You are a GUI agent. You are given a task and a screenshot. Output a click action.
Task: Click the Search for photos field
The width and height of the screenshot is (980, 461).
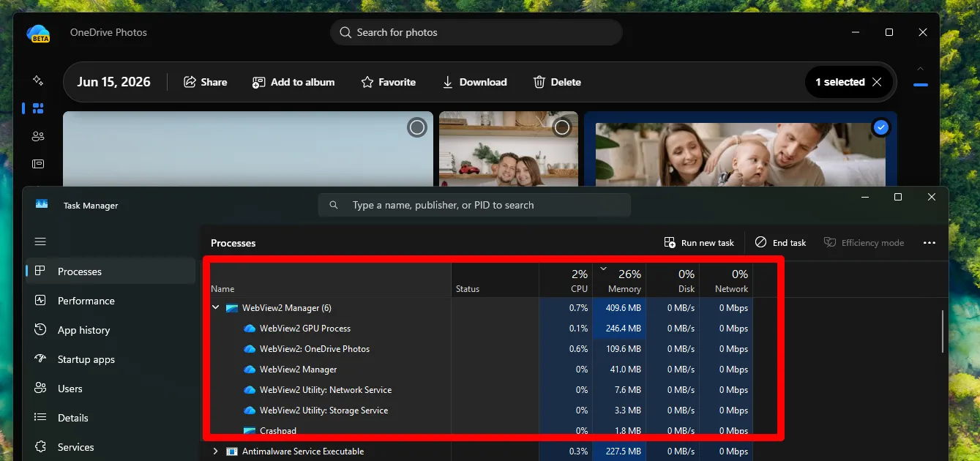476,32
